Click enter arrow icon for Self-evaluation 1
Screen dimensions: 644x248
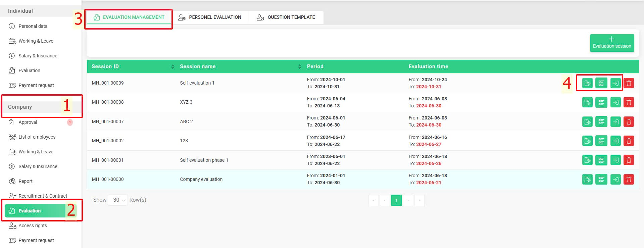[615, 83]
